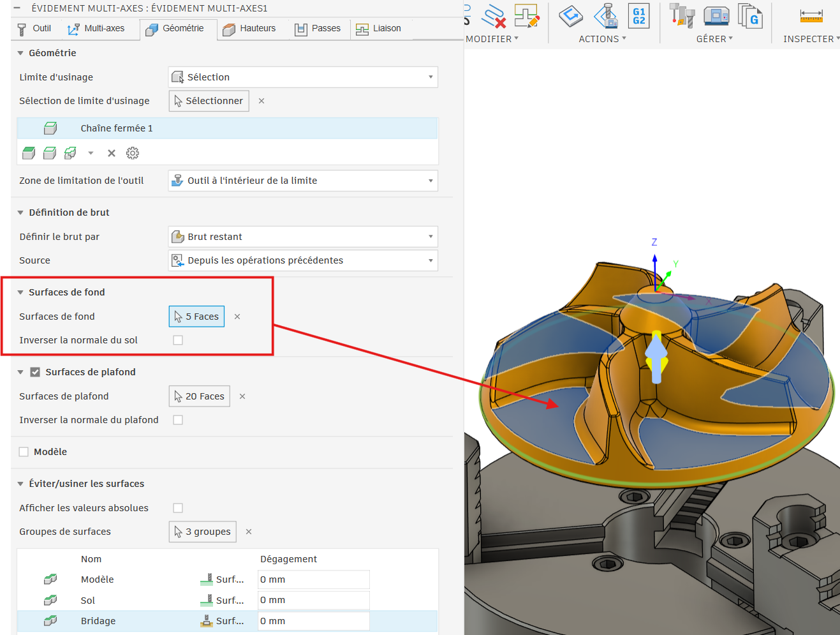
Task: Uncheck the Surfaces de plafond checkbox
Action: pyautogui.click(x=35, y=372)
